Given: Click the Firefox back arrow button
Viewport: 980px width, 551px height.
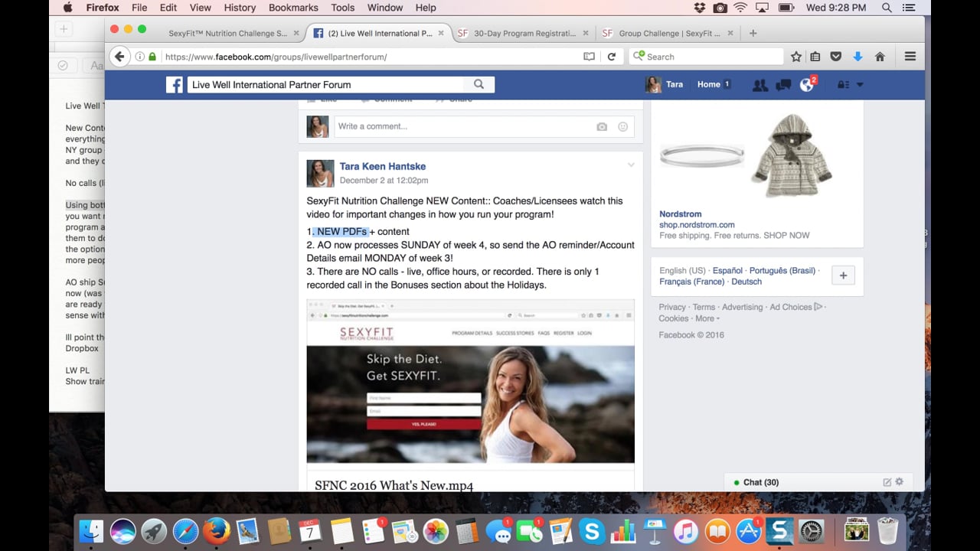Looking at the screenshot, I should (x=119, y=57).
